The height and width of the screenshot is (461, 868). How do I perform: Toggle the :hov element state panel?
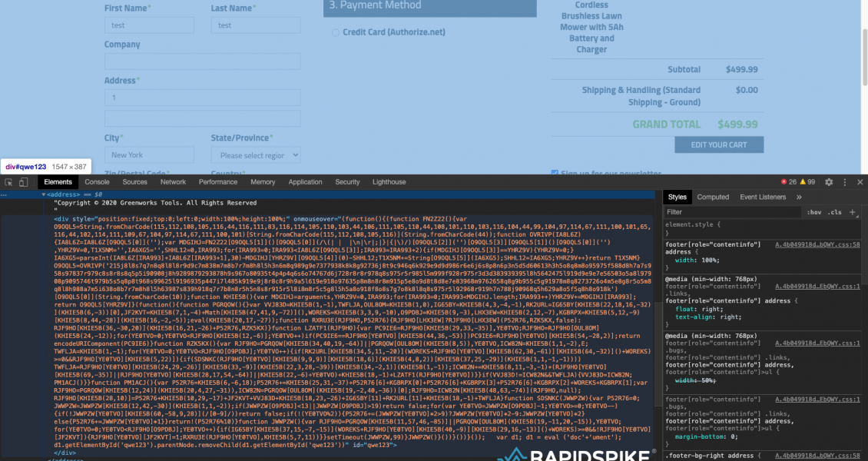813,212
